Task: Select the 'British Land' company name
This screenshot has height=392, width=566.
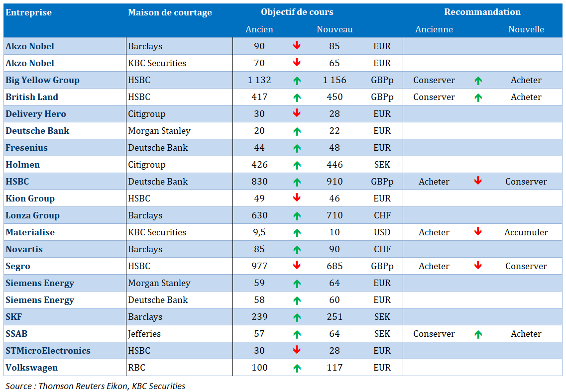Action: pyautogui.click(x=32, y=97)
